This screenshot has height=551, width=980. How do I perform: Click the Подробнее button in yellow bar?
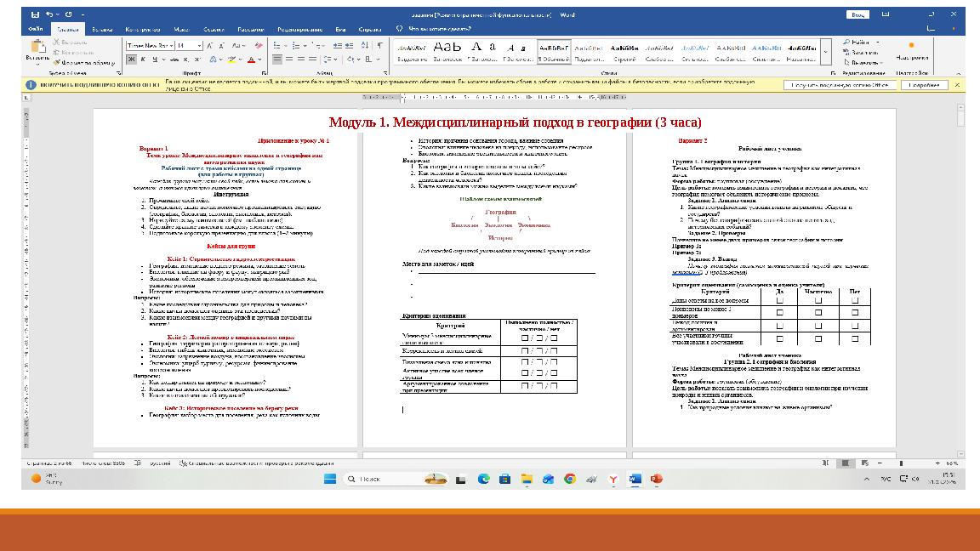925,85
